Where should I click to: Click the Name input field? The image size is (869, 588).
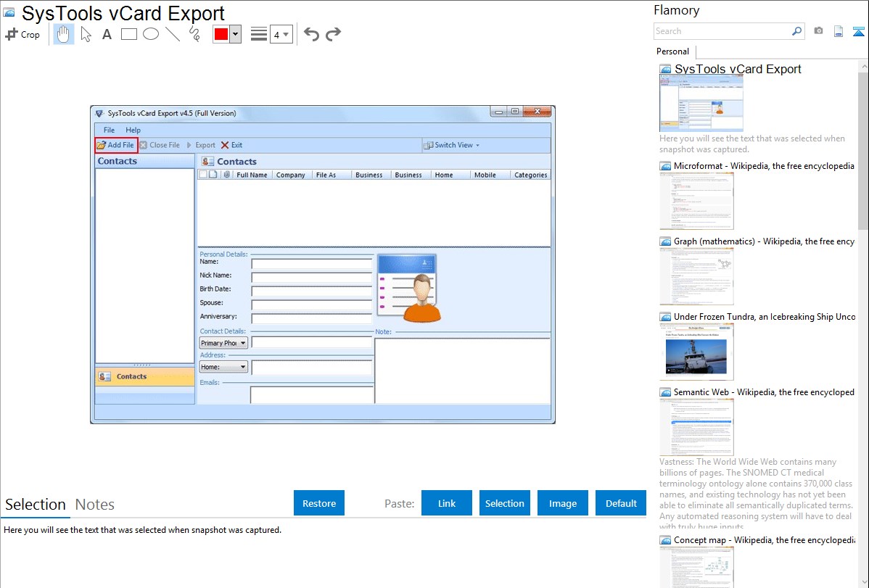(311, 264)
